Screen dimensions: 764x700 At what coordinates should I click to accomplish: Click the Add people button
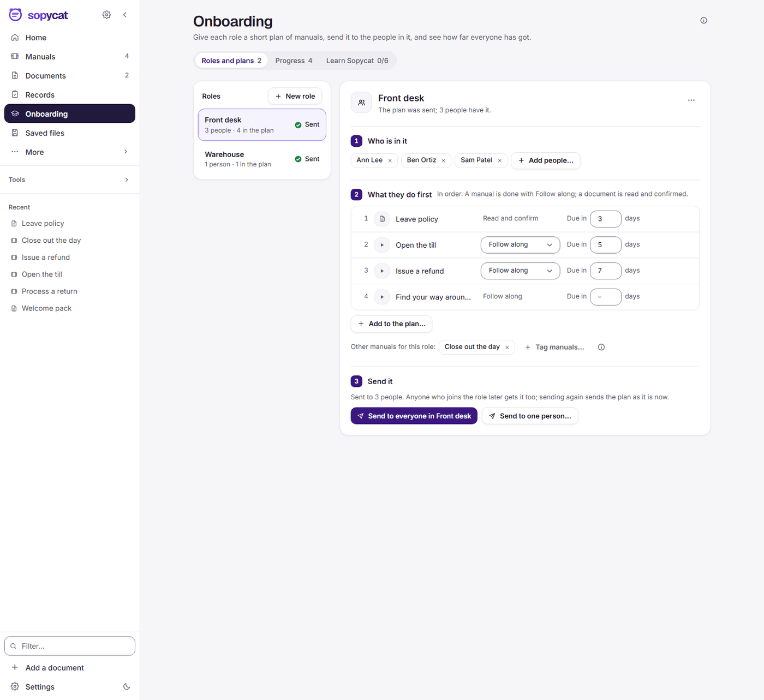[x=545, y=160]
